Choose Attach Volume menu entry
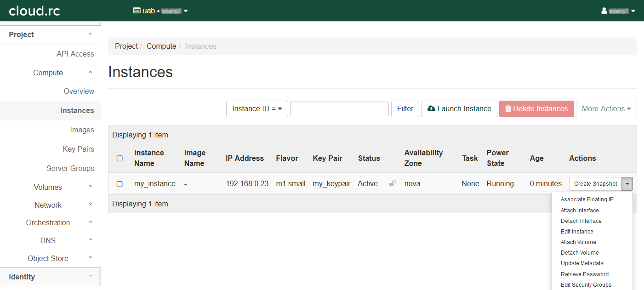 (x=578, y=242)
